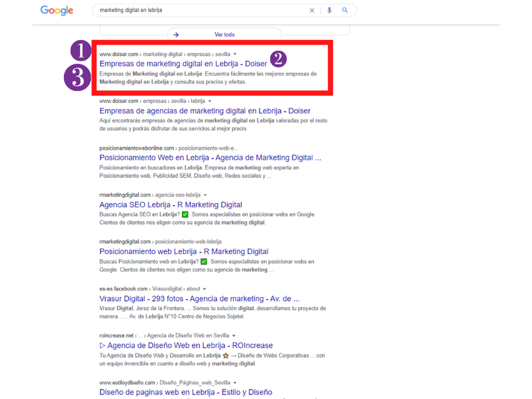Click the snippet starting 'Posicionamiento en buscadores en Lebrija'
The height and width of the screenshot is (399, 532).
point(199,172)
